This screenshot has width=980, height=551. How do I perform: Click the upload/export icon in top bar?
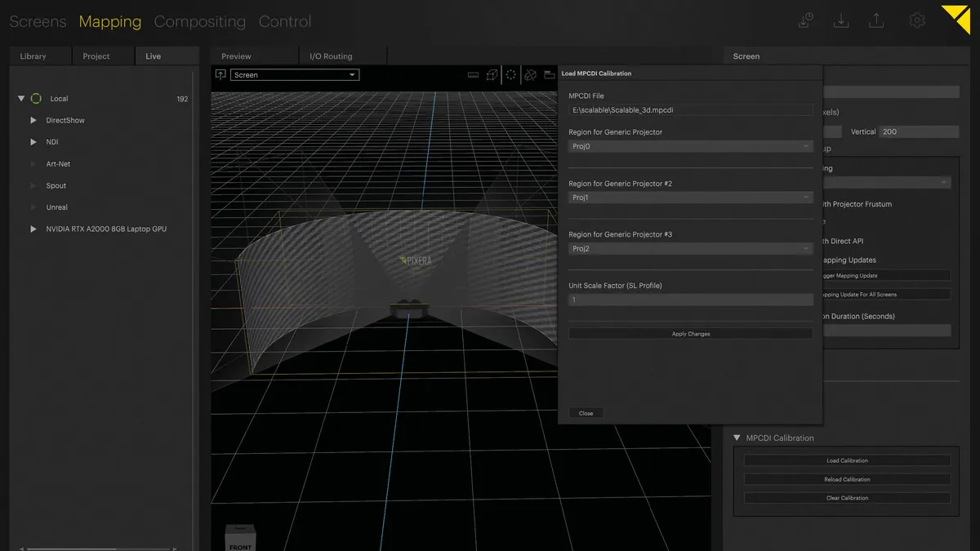click(x=876, y=20)
